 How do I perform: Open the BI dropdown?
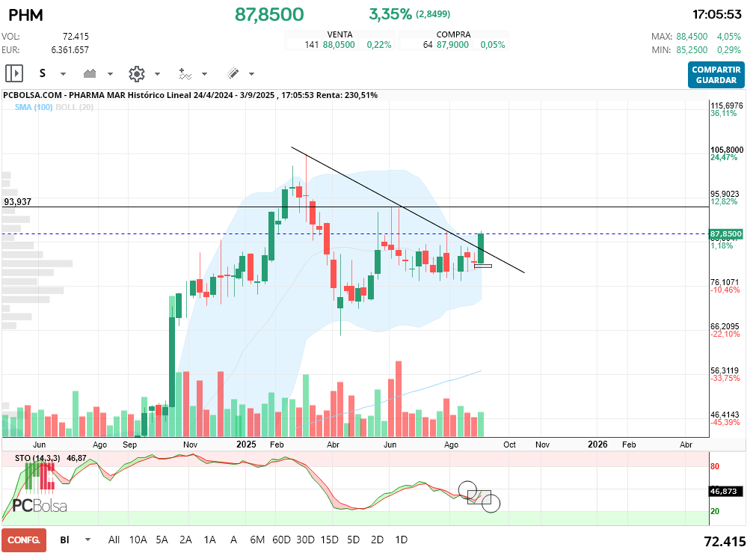[64, 540]
